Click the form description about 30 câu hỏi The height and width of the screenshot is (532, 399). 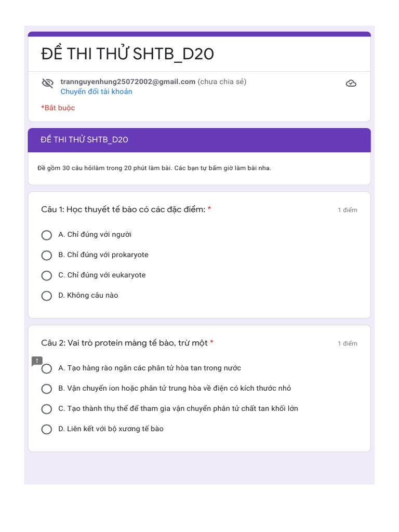[x=154, y=168]
